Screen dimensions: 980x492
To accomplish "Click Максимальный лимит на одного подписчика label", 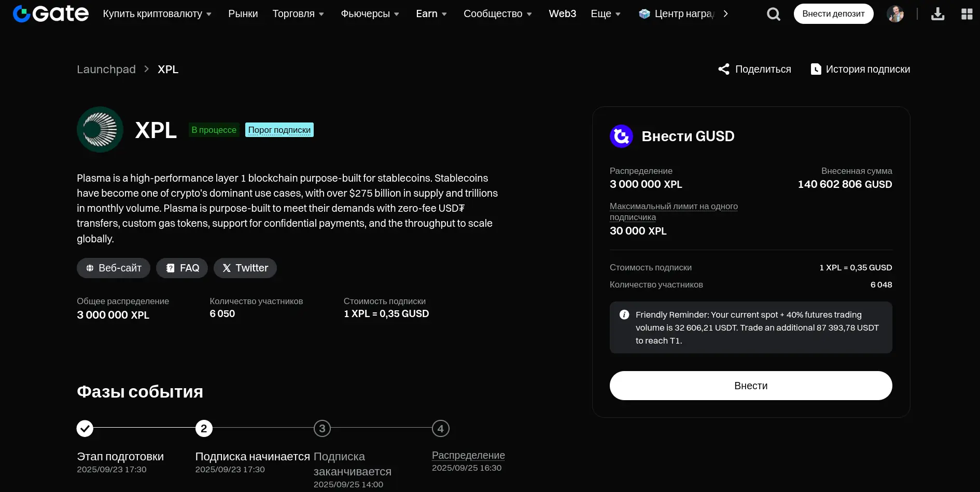I will coord(674,212).
